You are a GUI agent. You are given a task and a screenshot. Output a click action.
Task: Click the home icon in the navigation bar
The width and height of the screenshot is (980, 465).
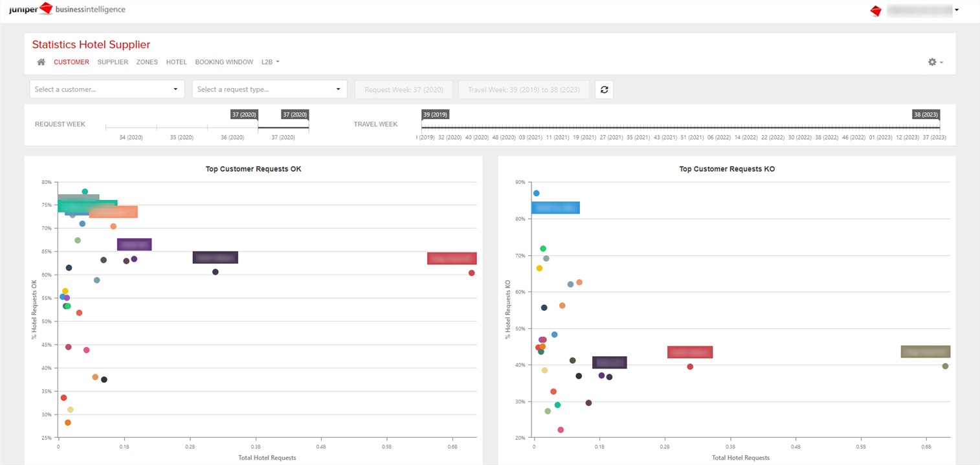[x=41, y=62]
